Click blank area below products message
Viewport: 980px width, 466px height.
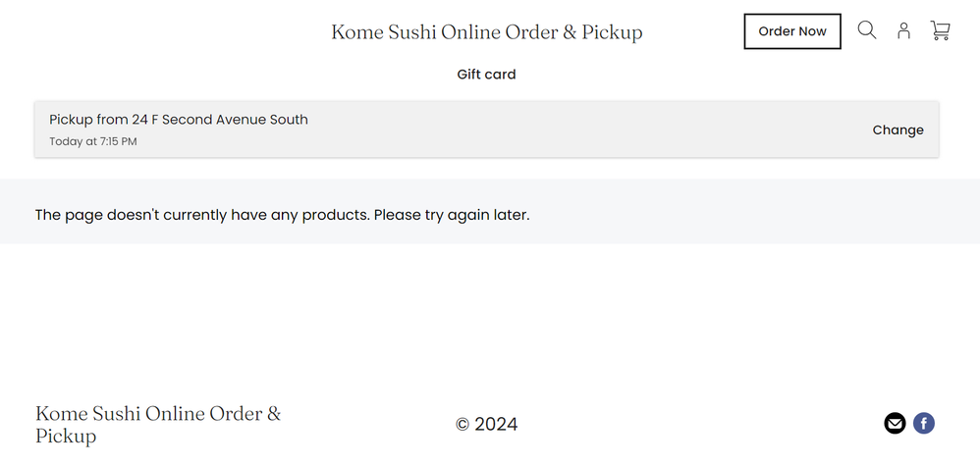pos(491,314)
